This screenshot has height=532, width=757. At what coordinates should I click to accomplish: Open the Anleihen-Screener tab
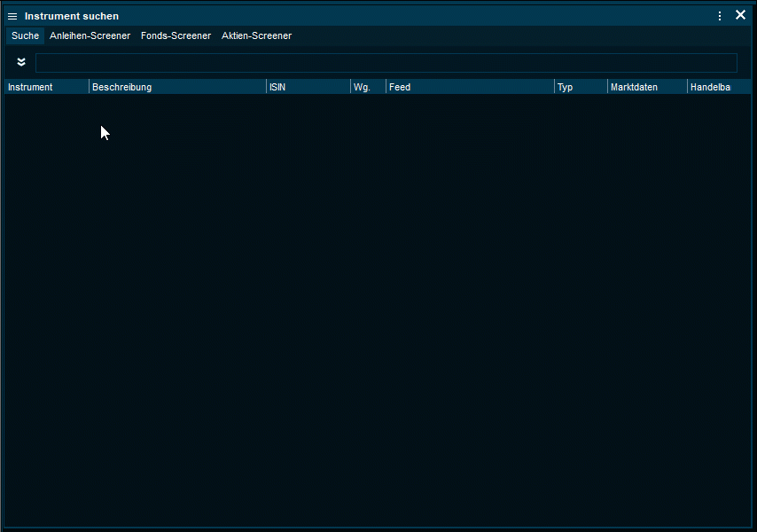pos(90,35)
